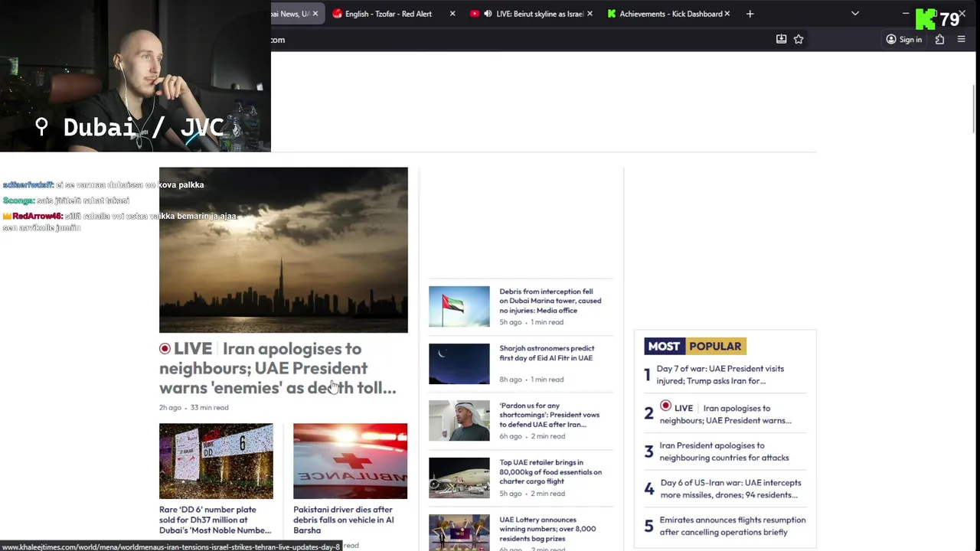
Task: Mute the Beirut skyline tab audio icon
Action: click(x=488, y=14)
